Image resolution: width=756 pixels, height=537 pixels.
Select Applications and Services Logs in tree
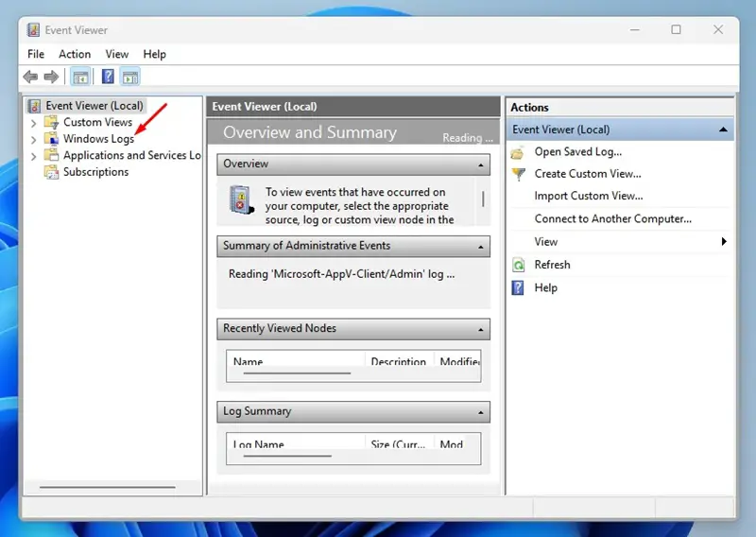[x=132, y=155]
